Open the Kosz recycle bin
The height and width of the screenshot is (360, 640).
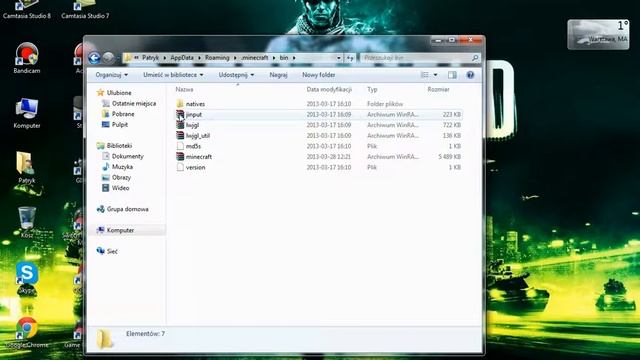pos(27,222)
